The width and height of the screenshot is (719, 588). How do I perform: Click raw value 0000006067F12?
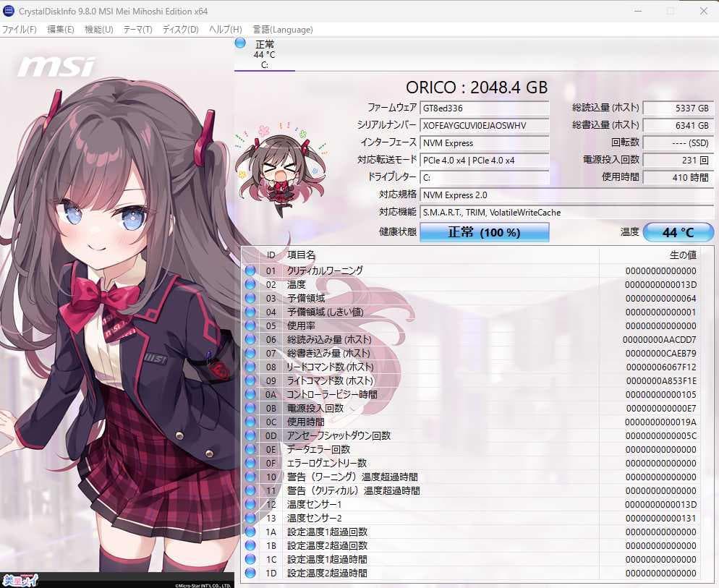click(661, 367)
